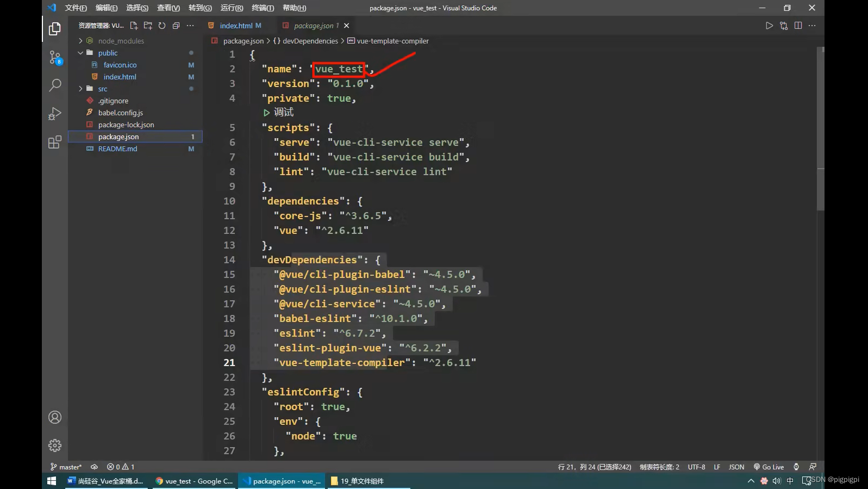The height and width of the screenshot is (489, 868).
Task: Open the Extensions view icon
Action: coord(55,142)
